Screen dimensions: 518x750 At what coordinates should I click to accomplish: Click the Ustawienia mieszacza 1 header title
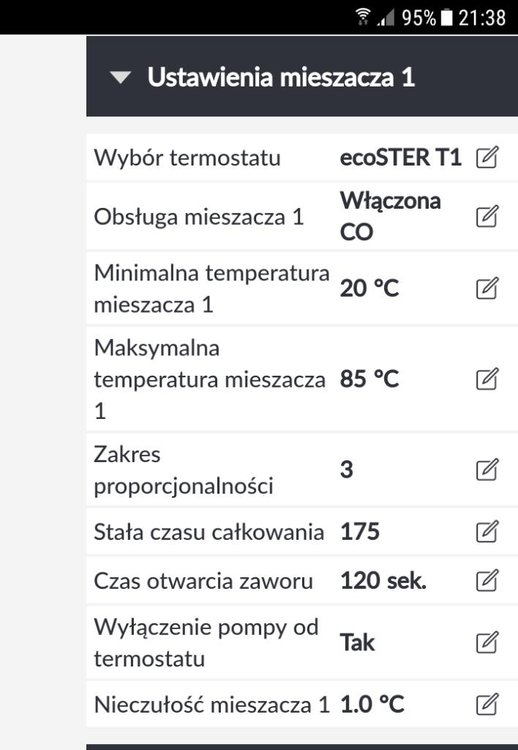[281, 77]
